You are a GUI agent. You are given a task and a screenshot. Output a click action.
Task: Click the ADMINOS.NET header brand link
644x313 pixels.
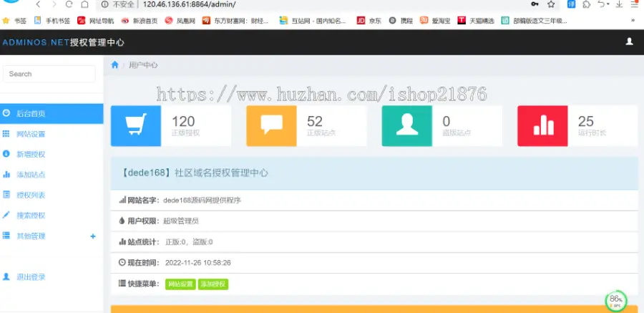click(63, 42)
